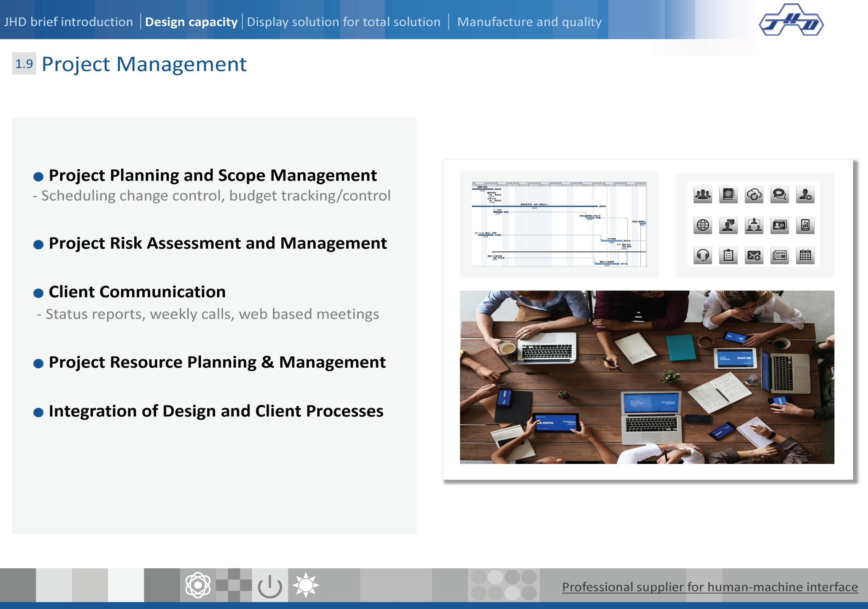Viewport: 868px width, 609px height.
Task: Click Professional supplier for human-machine interface link
Action: click(710, 587)
